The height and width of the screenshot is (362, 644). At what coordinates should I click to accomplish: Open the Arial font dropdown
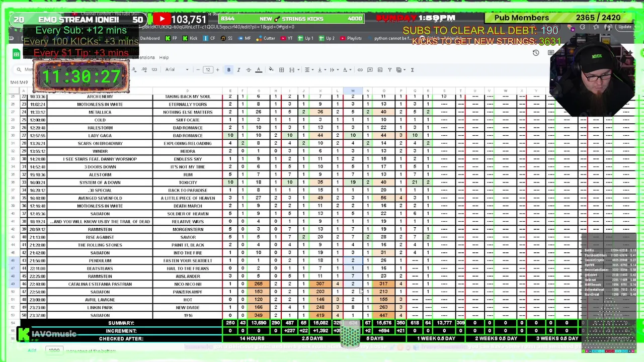click(x=177, y=70)
